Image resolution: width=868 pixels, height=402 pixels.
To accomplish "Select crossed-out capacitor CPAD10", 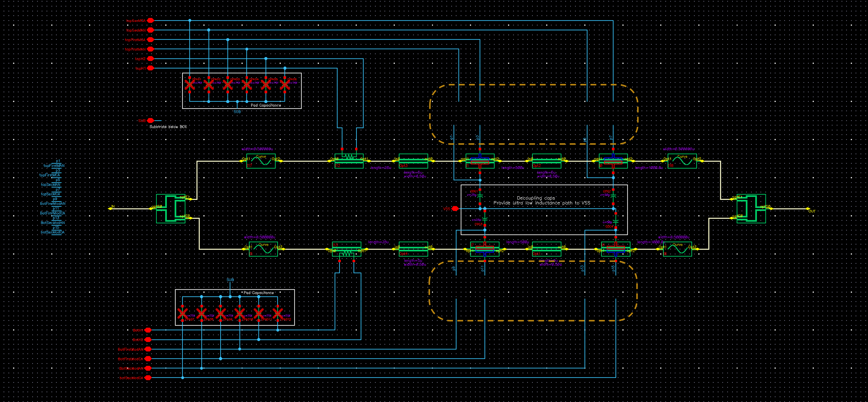I will [x=239, y=313].
